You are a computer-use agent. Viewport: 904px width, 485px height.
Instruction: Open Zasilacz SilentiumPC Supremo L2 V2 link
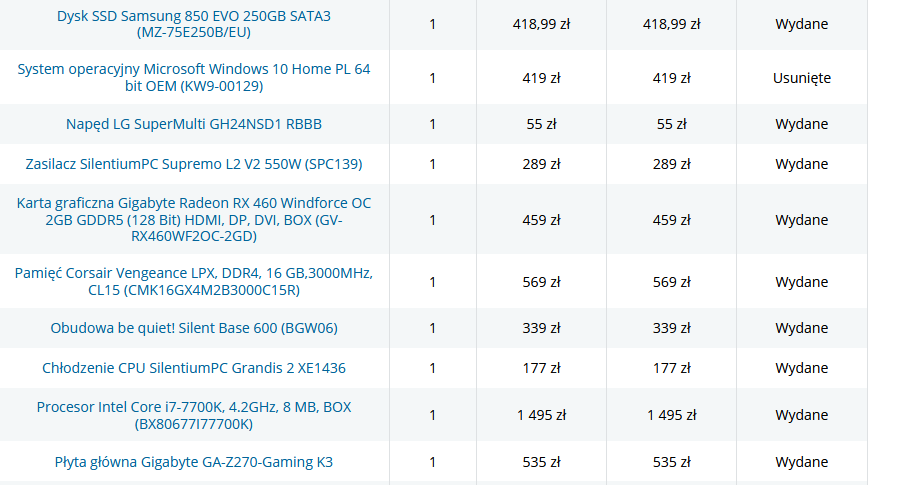click(x=194, y=164)
